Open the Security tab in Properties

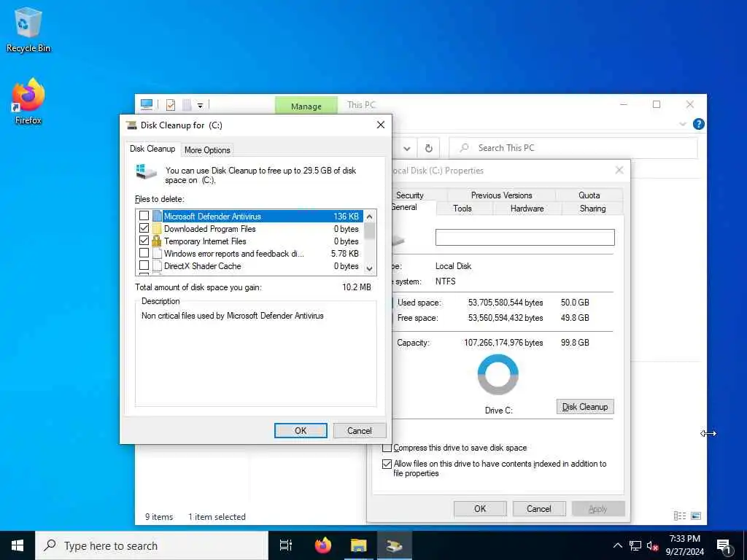point(410,195)
